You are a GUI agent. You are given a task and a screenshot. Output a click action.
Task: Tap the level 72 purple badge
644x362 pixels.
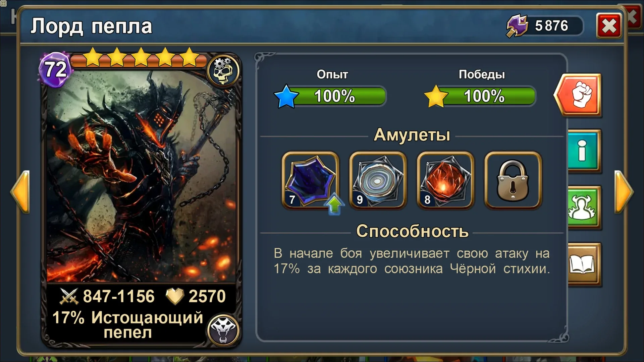55,70
